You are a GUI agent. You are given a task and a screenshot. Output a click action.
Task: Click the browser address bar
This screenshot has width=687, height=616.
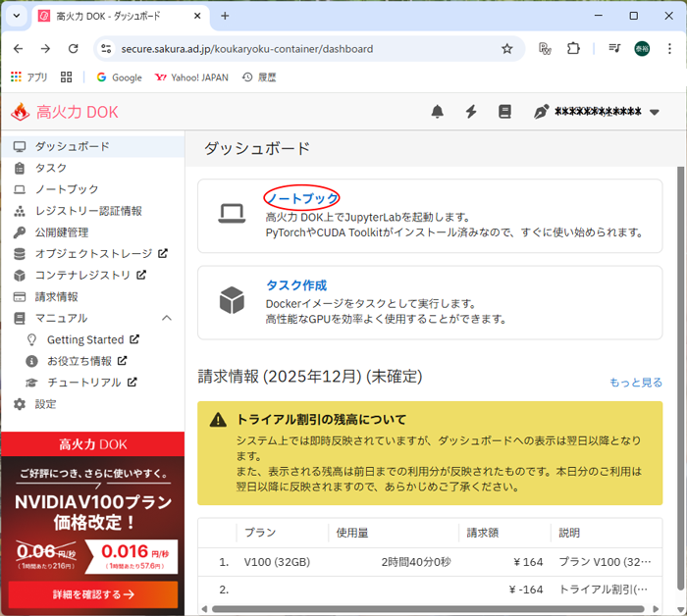click(308, 49)
